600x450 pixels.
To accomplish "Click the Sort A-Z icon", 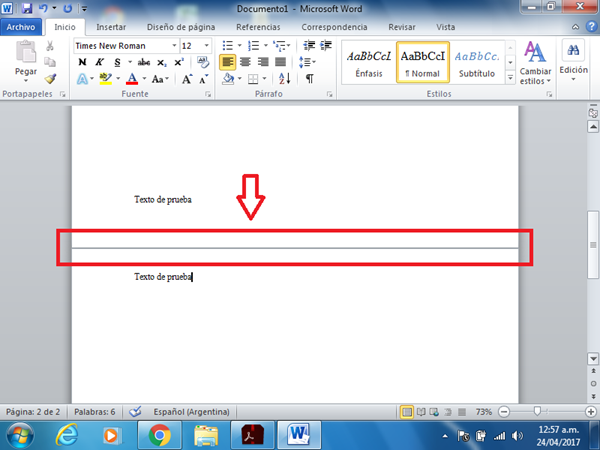I will coord(285,79).
